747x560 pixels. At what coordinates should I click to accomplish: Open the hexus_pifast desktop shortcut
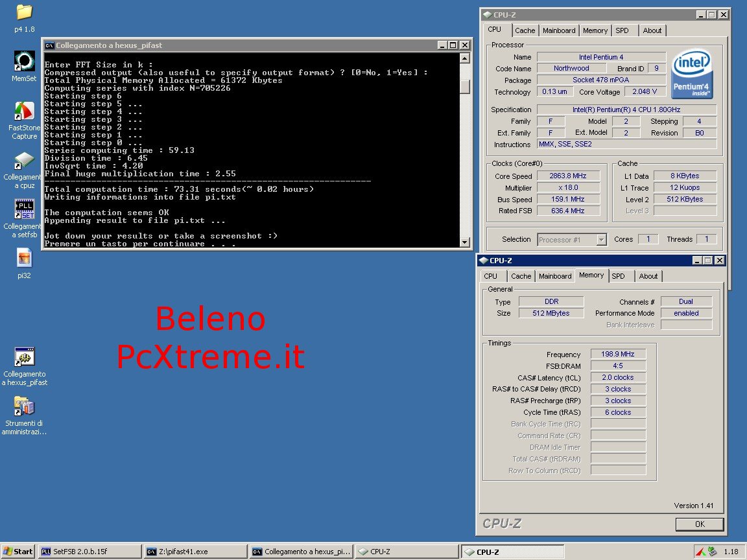24,356
